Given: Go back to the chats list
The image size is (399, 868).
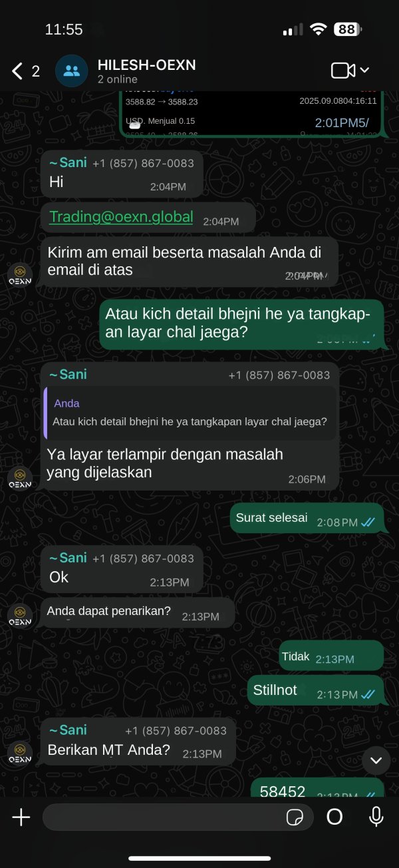Looking at the screenshot, I should coord(25,71).
